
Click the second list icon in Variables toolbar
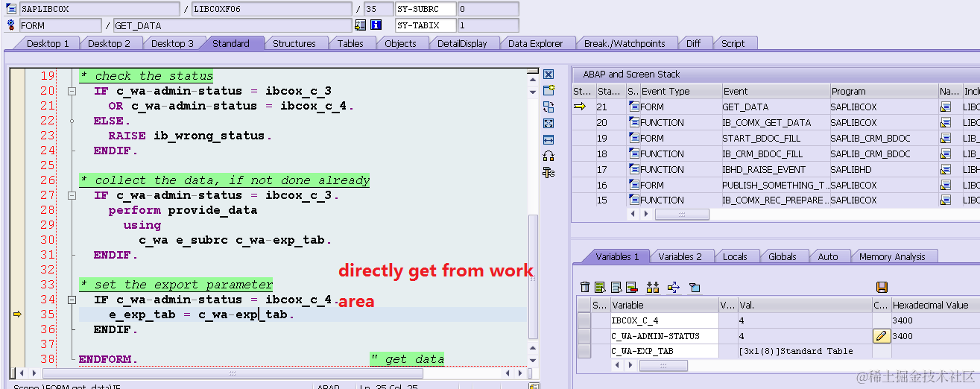pos(616,287)
